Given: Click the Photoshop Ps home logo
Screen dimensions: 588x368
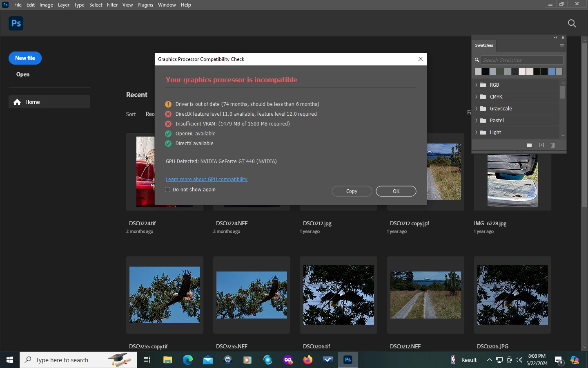Looking at the screenshot, I should pyautogui.click(x=16, y=23).
